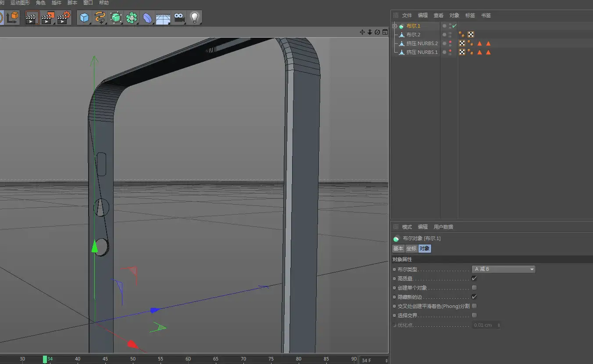Open the MoGraph array generator icon
Screen dimensions: 593x364
(132, 18)
